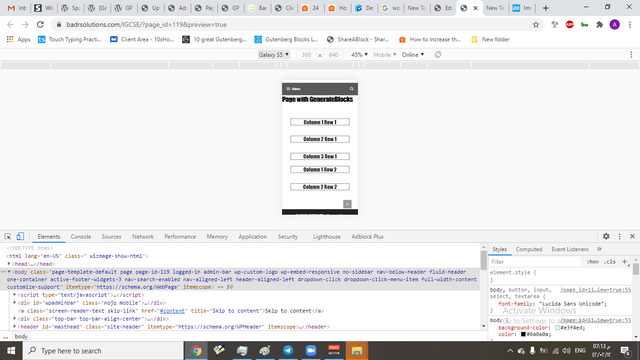Click the Windows taskbar search box
Screen dimensions: 640x360
pyautogui.click(x=103, y=351)
